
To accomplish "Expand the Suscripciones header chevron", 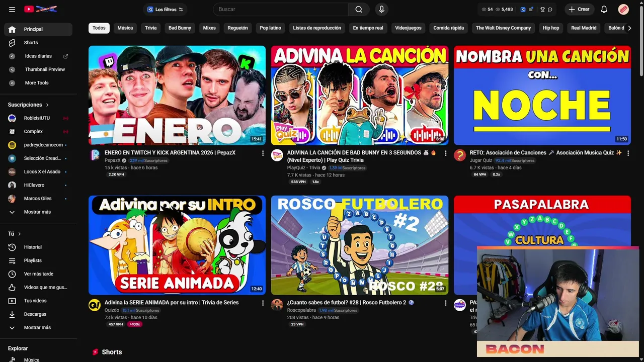I will (x=47, y=105).
